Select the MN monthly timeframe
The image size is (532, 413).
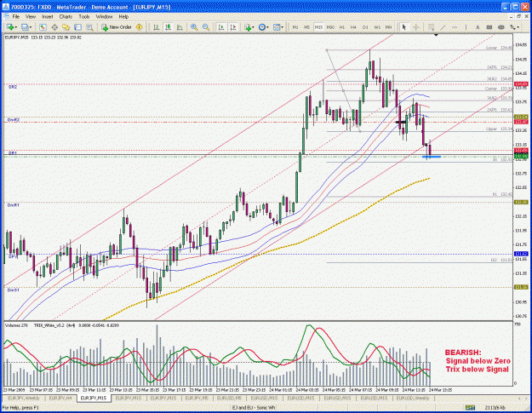(x=388, y=27)
